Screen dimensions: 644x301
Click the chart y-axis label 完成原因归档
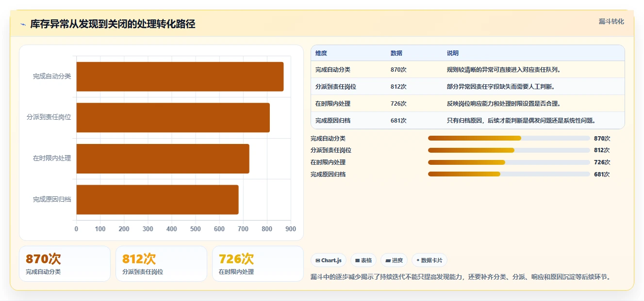(x=52, y=199)
